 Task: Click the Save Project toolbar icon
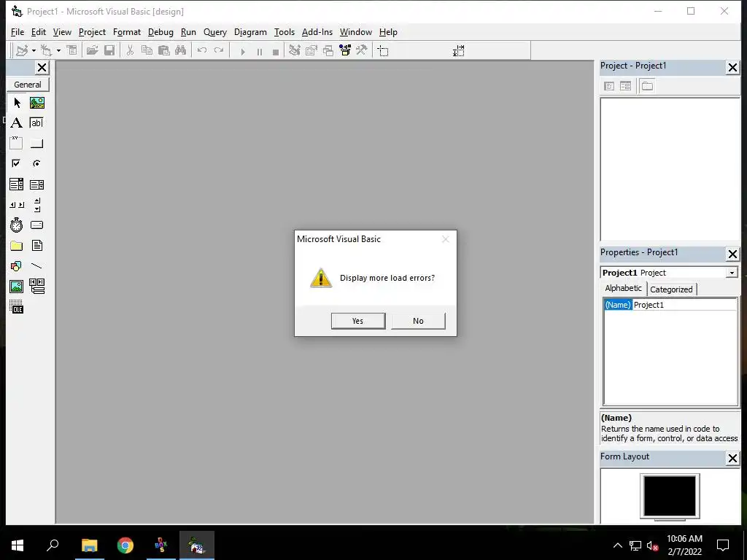(109, 50)
